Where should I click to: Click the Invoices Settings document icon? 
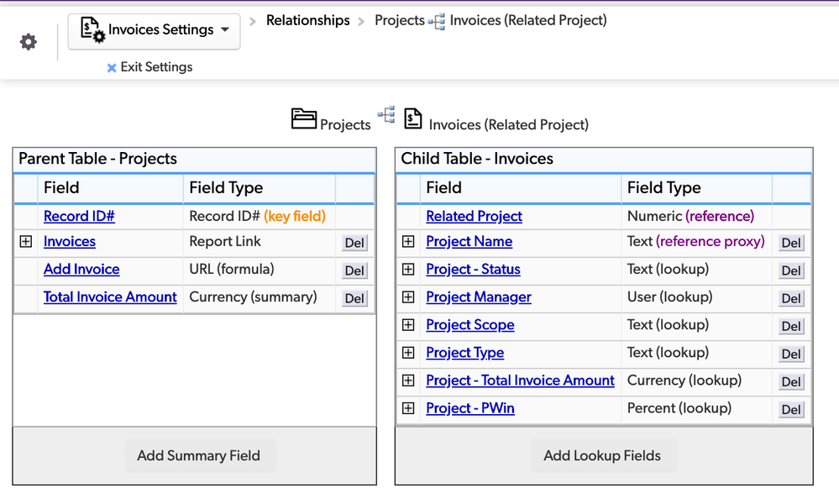coord(92,29)
